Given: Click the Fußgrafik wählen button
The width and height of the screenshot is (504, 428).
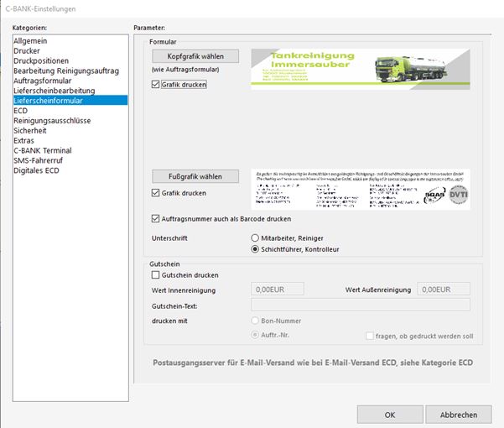Looking at the screenshot, I should pos(195,176).
